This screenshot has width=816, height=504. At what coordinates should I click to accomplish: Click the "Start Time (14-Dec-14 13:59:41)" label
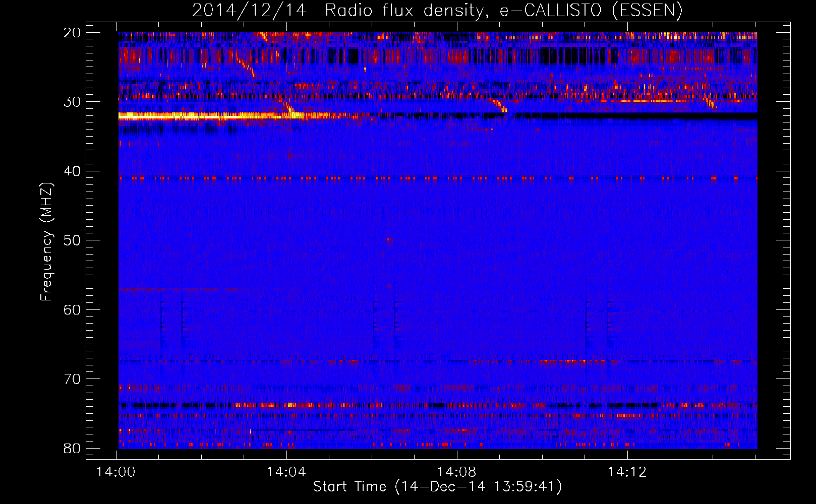coord(437,487)
